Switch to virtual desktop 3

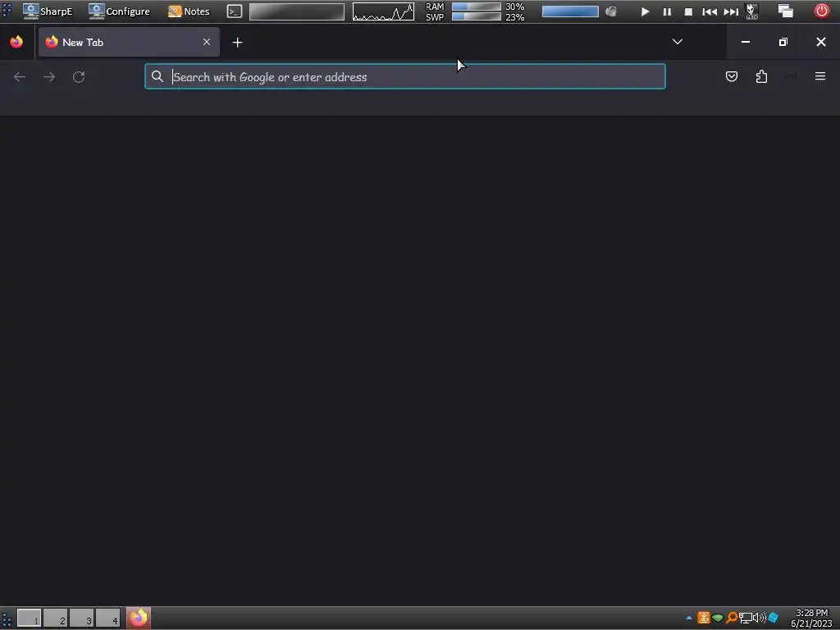pyautogui.click(x=81, y=619)
